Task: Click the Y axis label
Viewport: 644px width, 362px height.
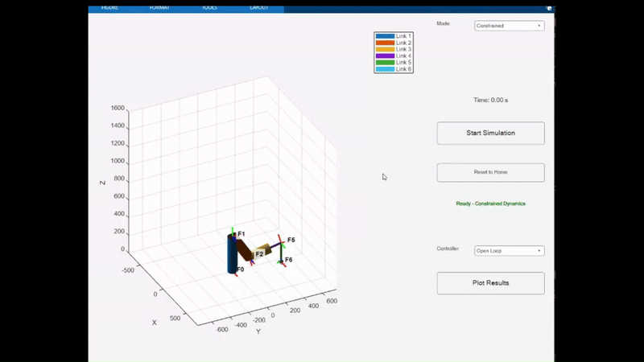Action: (x=258, y=331)
